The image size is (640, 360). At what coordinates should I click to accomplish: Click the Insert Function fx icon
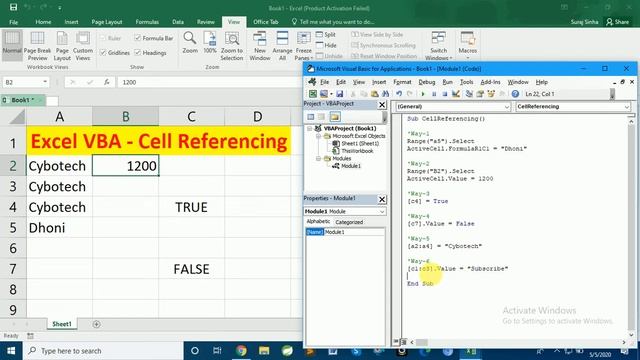pos(107,82)
